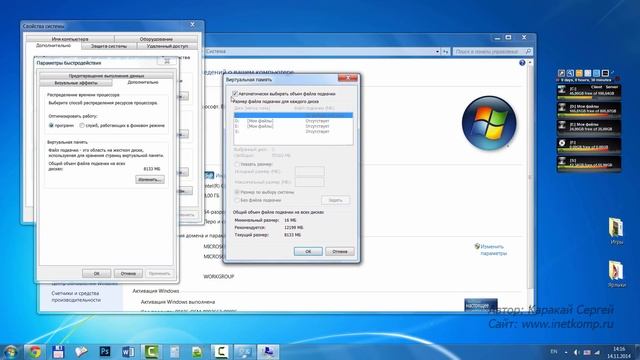This screenshot has height=360, width=640.
Task: Close the Виртуальная память dialog
Action: 348,78
